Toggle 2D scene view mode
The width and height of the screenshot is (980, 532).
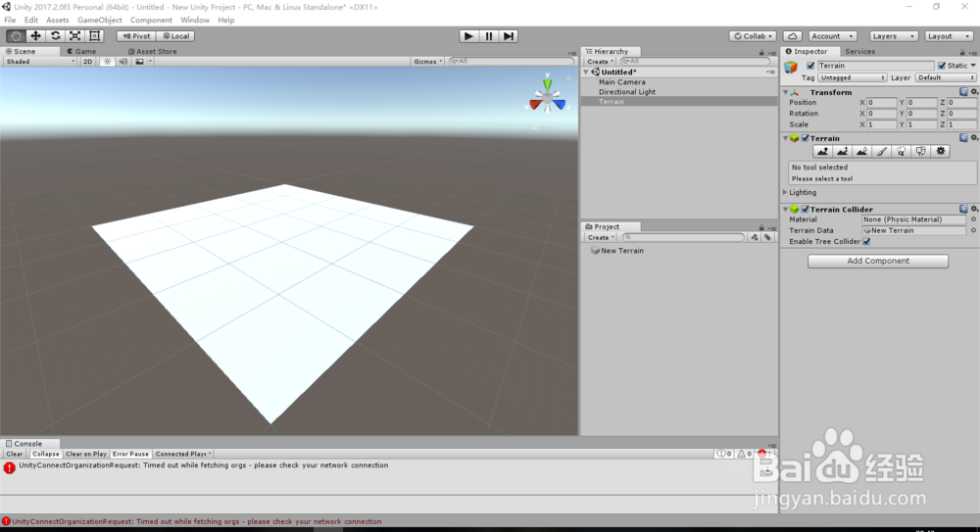tap(87, 62)
